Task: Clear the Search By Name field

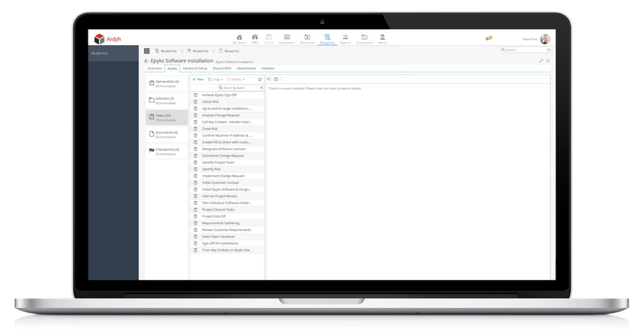Action: pos(261,88)
